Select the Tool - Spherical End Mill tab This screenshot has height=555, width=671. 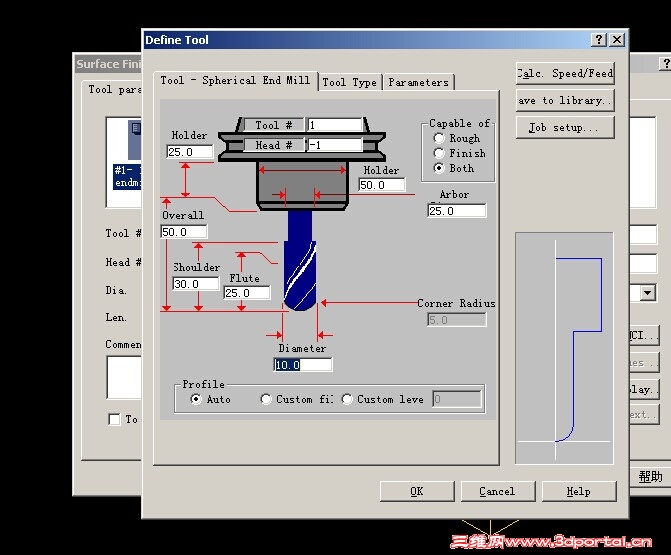(235, 80)
